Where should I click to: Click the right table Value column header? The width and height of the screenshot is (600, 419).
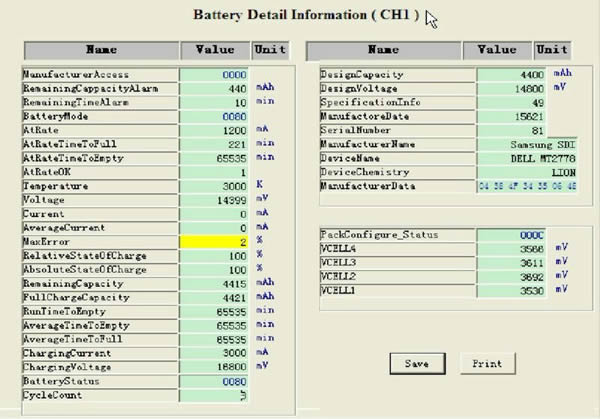tap(497, 50)
